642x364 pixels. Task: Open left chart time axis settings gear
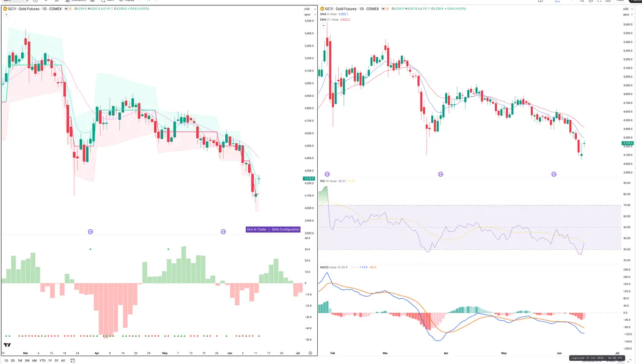coord(310,353)
